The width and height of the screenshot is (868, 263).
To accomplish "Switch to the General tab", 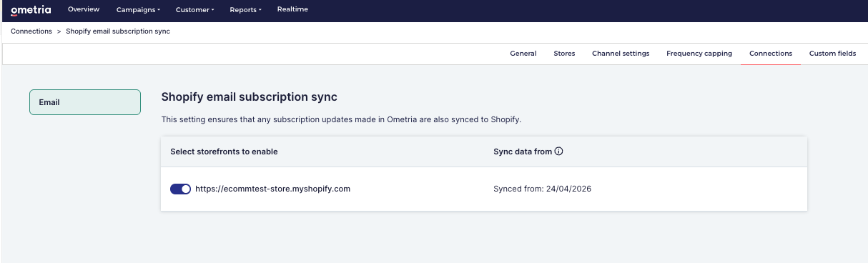I will 523,54.
